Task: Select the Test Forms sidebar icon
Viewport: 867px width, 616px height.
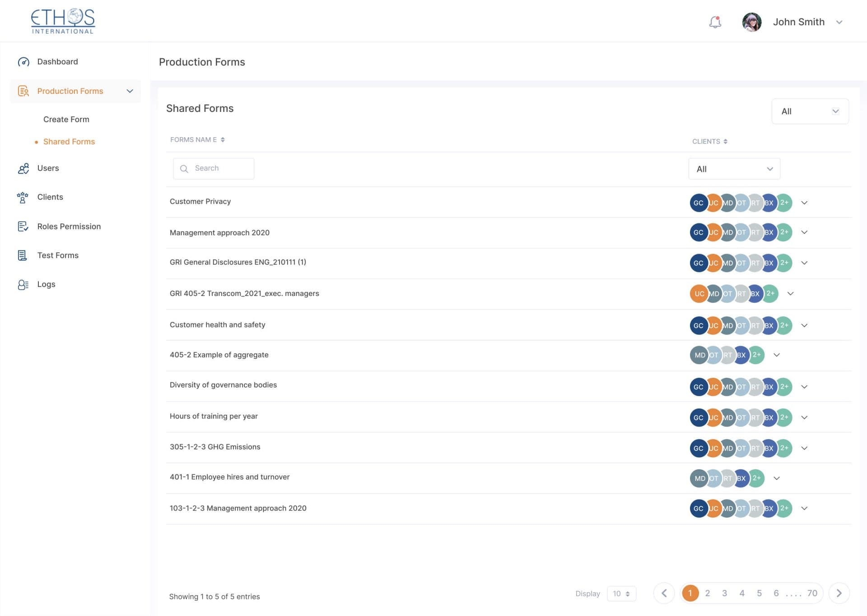Action: click(23, 255)
